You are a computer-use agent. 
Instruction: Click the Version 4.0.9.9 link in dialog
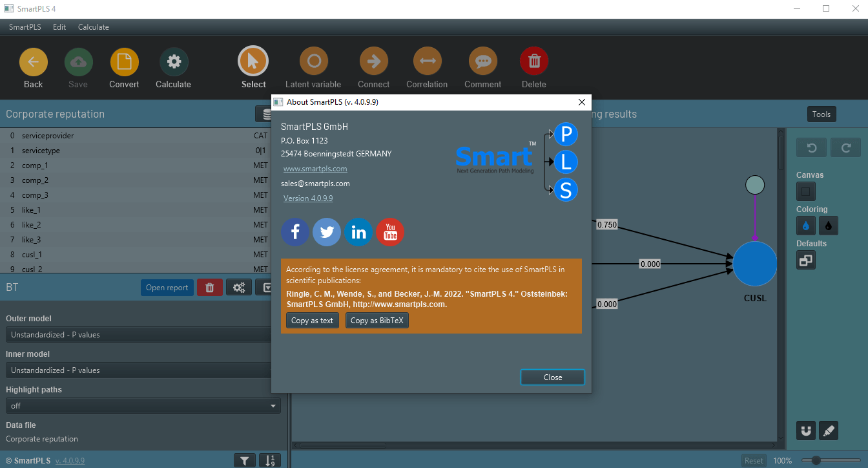[x=308, y=198]
